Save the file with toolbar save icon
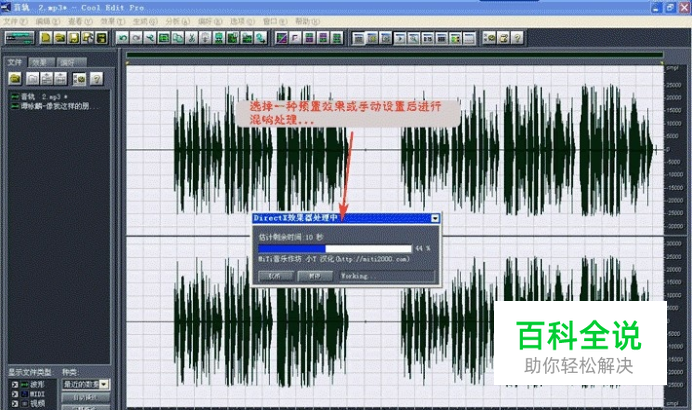Image resolution: width=692 pixels, height=410 pixels. coord(74,38)
